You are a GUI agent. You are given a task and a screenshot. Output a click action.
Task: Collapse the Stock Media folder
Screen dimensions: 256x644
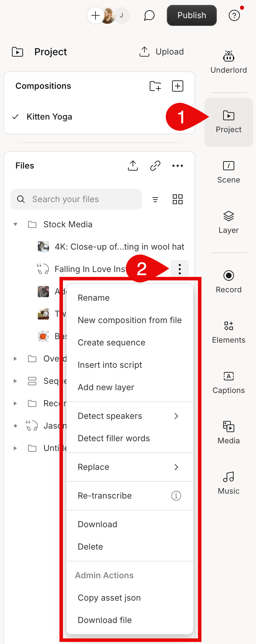(15, 224)
